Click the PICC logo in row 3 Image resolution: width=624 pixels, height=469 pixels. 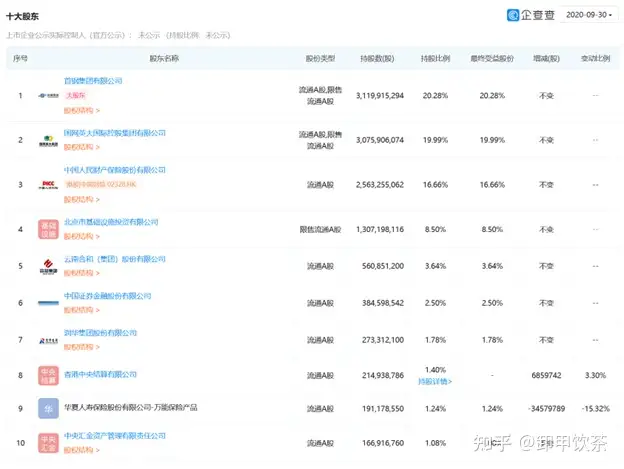click(x=48, y=185)
